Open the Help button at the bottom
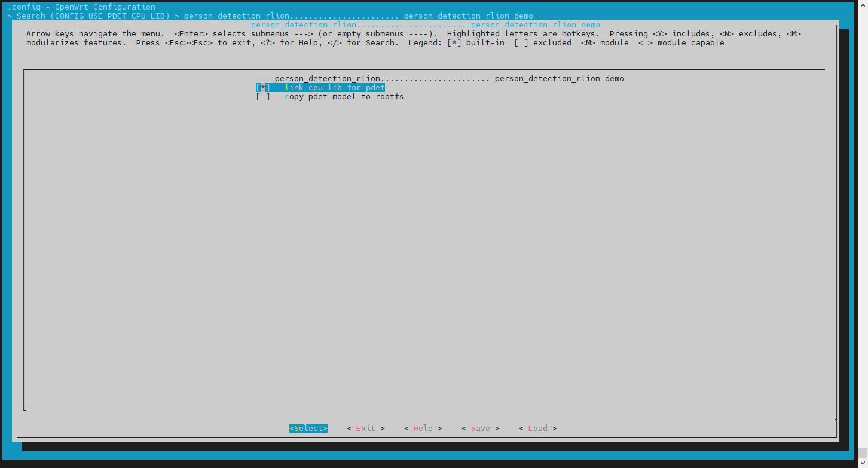The height and width of the screenshot is (468, 868). [x=423, y=429]
